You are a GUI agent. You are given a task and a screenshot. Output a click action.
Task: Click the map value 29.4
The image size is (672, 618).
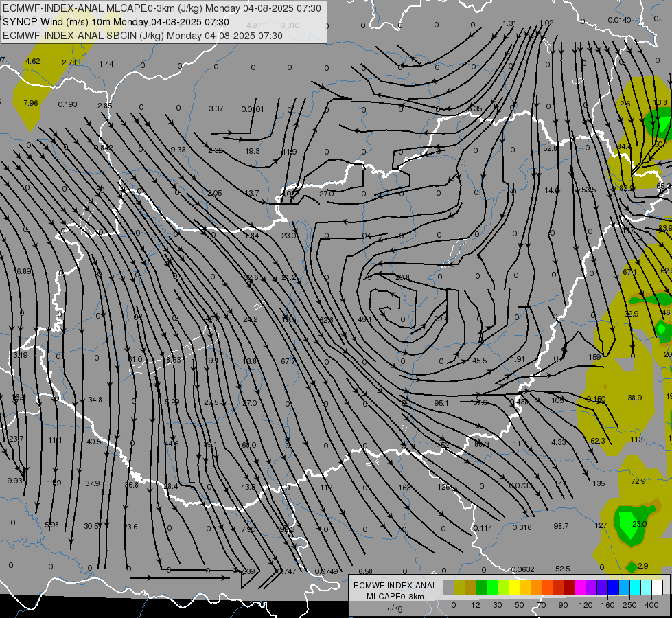(441, 319)
